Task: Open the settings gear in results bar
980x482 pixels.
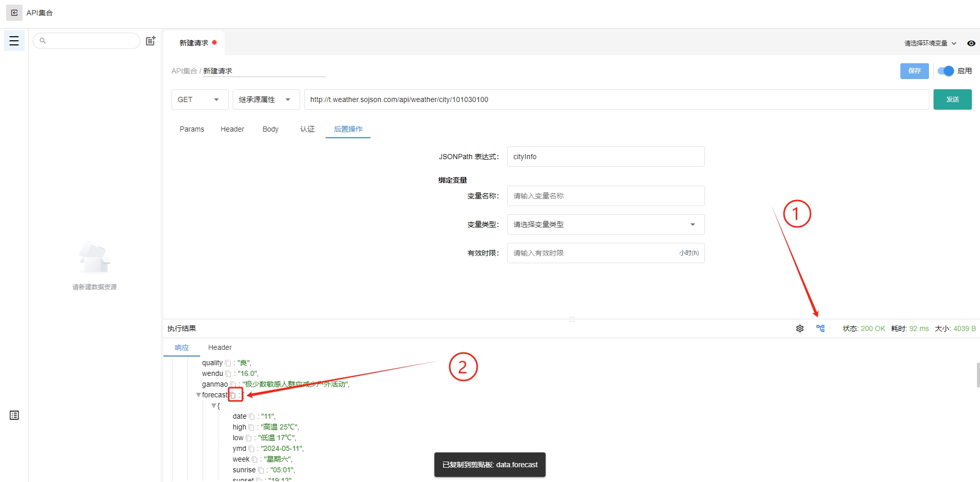Action: pos(800,328)
